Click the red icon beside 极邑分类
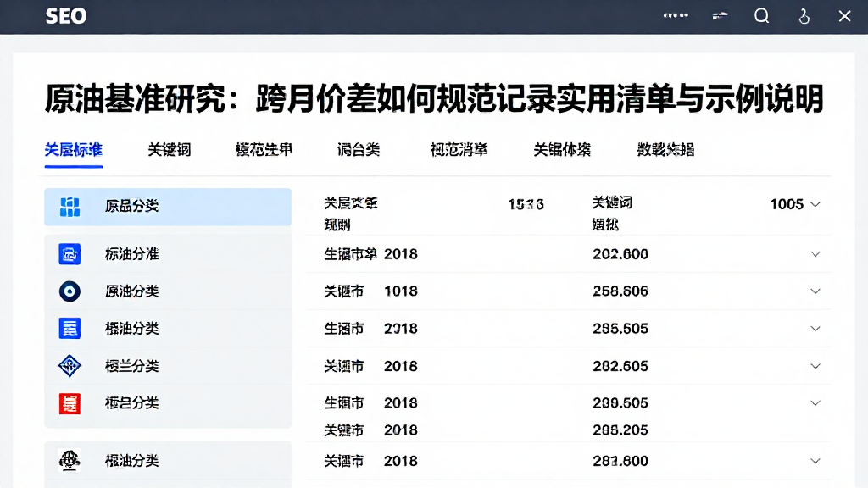This screenshot has width=868, height=488. click(70, 403)
